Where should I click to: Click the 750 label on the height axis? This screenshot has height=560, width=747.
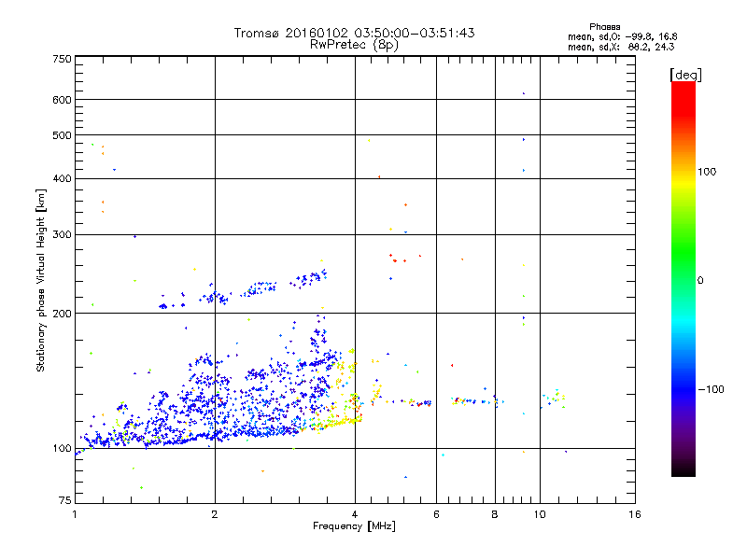click(x=63, y=59)
